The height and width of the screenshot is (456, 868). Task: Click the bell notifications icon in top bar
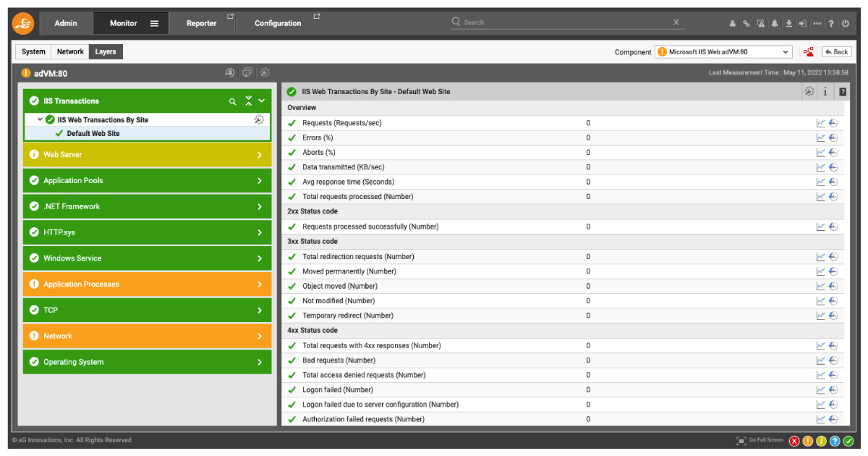click(775, 23)
